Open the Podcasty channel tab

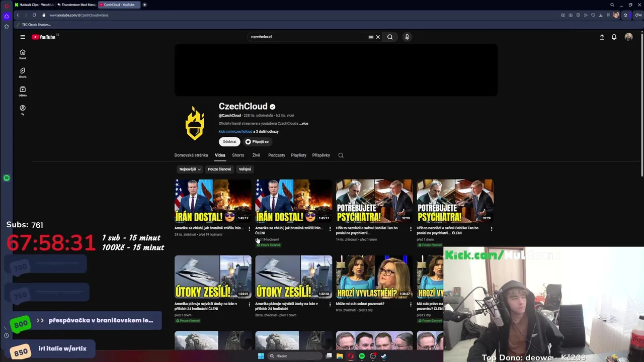[277, 155]
